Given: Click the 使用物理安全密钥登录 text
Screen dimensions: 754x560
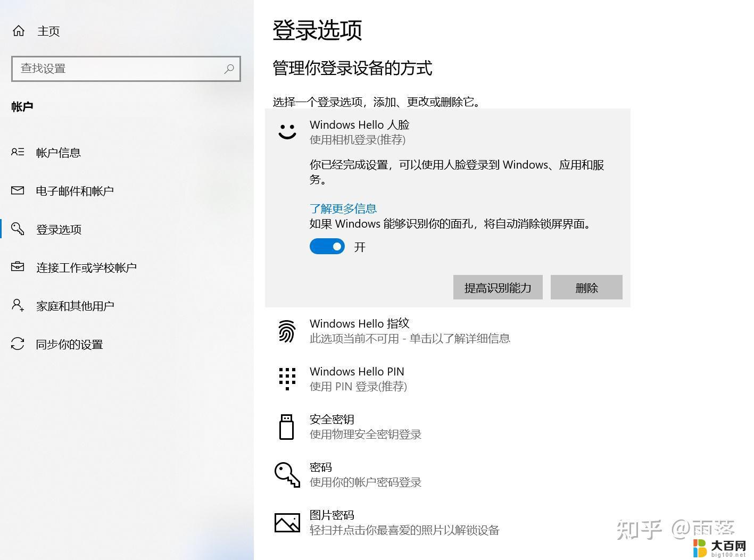Looking at the screenshot, I should coord(366,434).
